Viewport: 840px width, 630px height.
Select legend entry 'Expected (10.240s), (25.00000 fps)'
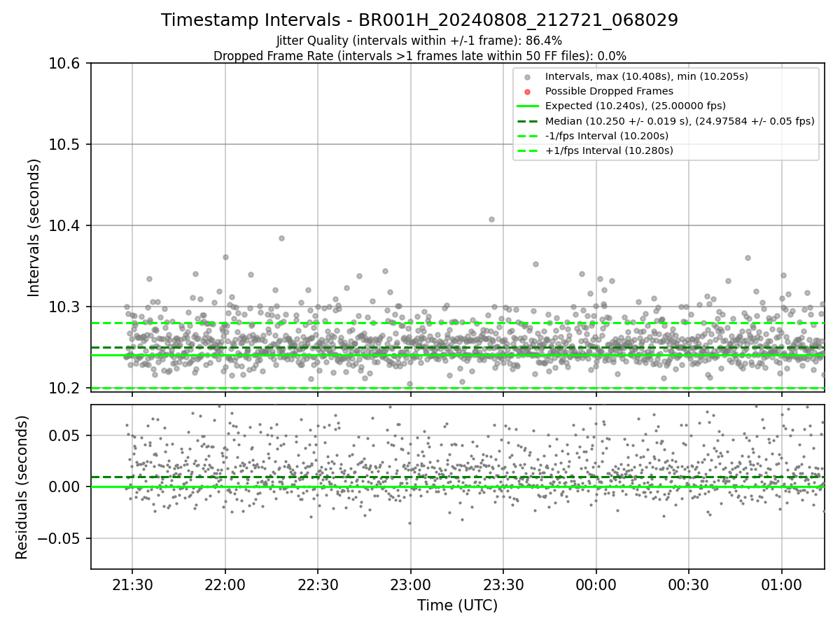pos(636,106)
